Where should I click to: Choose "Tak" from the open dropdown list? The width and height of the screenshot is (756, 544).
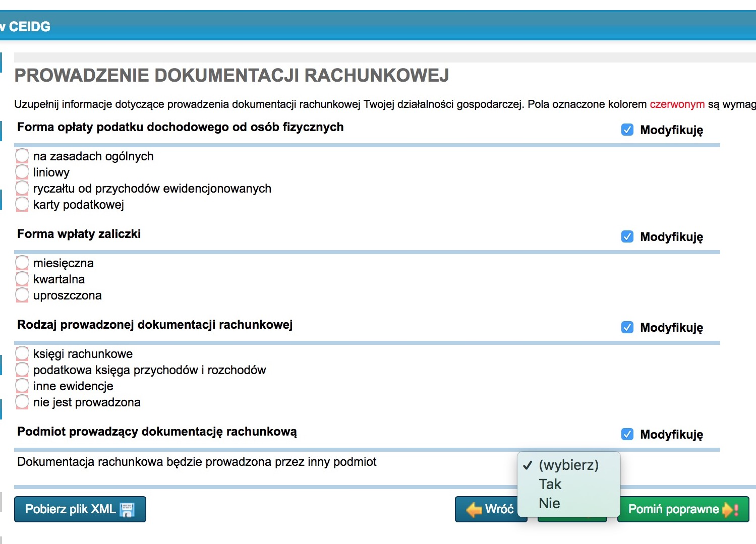[550, 485]
